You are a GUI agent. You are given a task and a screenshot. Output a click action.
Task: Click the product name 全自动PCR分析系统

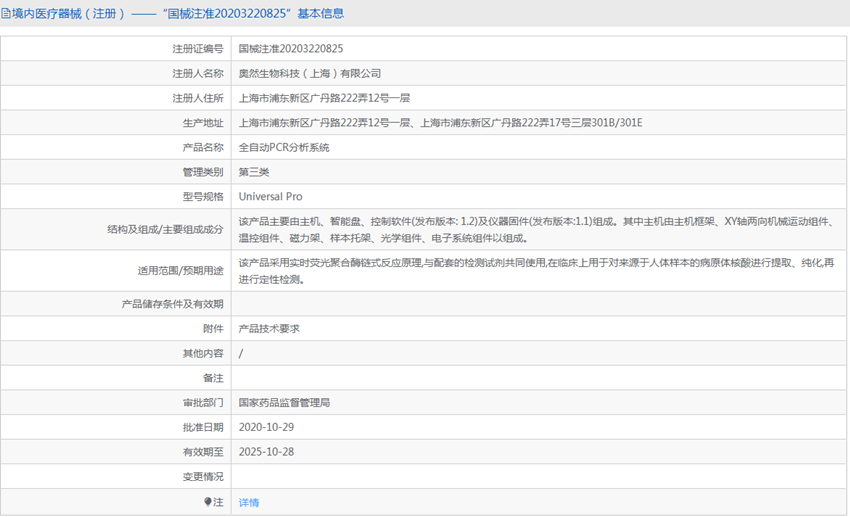point(284,147)
